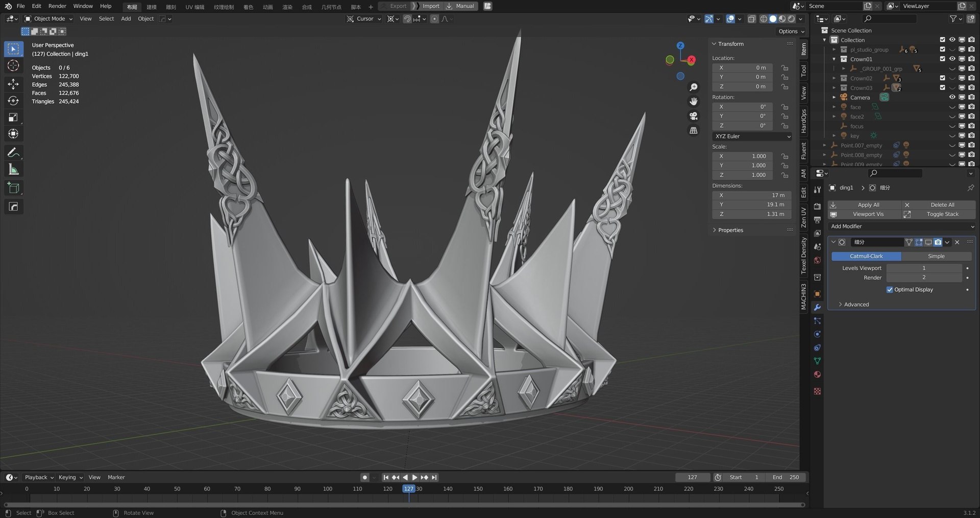Collapse the Transform panel
980x518 pixels.
728,44
